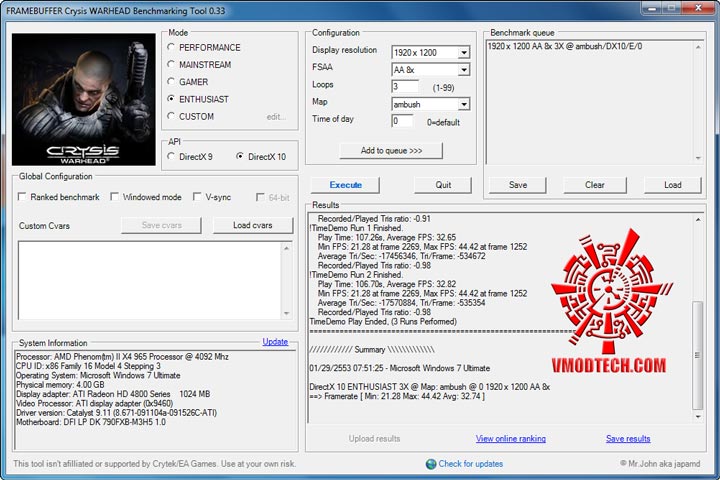
Task: Click Benchmark queue scrollbar down arrow
Action: (x=698, y=158)
